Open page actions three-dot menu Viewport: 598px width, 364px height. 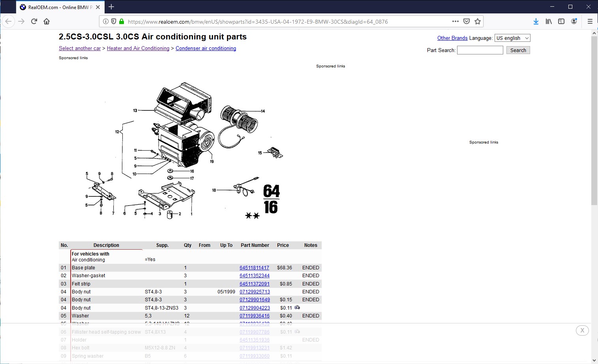(x=456, y=21)
